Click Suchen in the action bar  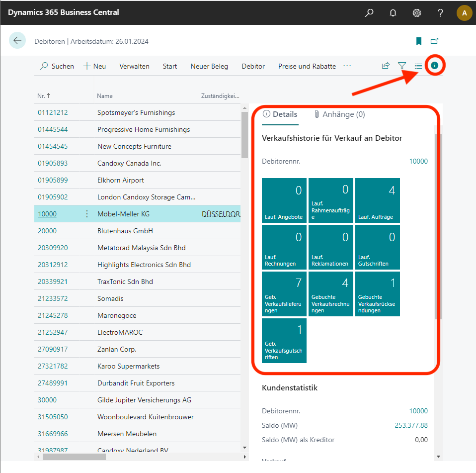pos(57,66)
